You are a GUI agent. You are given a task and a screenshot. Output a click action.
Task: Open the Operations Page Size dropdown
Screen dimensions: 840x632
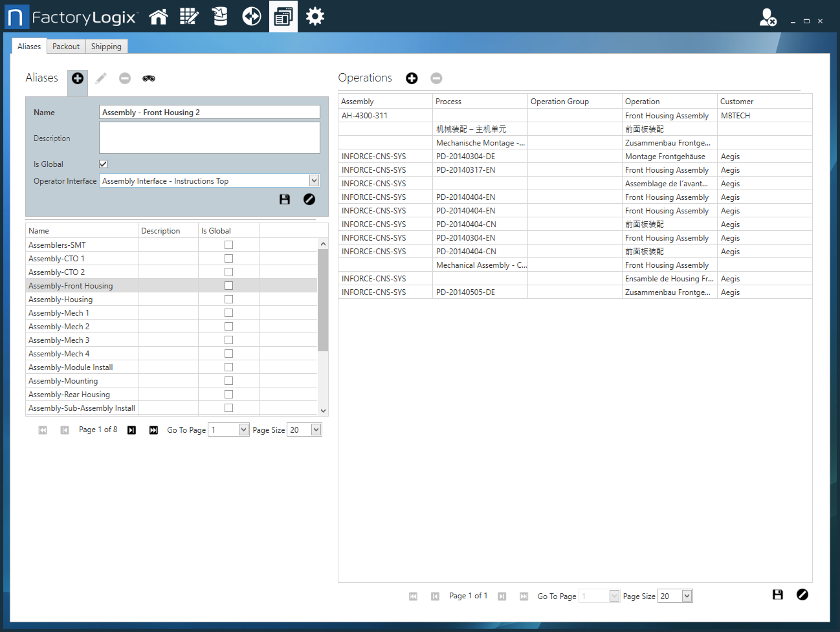(687, 596)
